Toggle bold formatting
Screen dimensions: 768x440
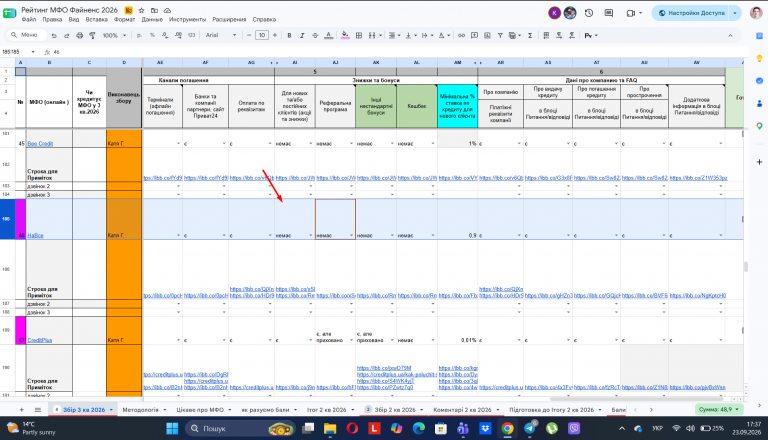click(289, 35)
